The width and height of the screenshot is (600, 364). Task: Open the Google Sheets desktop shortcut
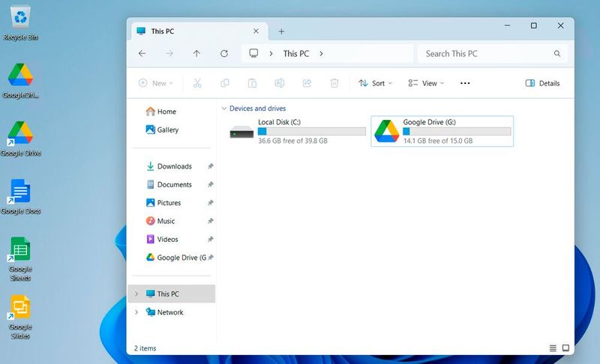coord(20,259)
